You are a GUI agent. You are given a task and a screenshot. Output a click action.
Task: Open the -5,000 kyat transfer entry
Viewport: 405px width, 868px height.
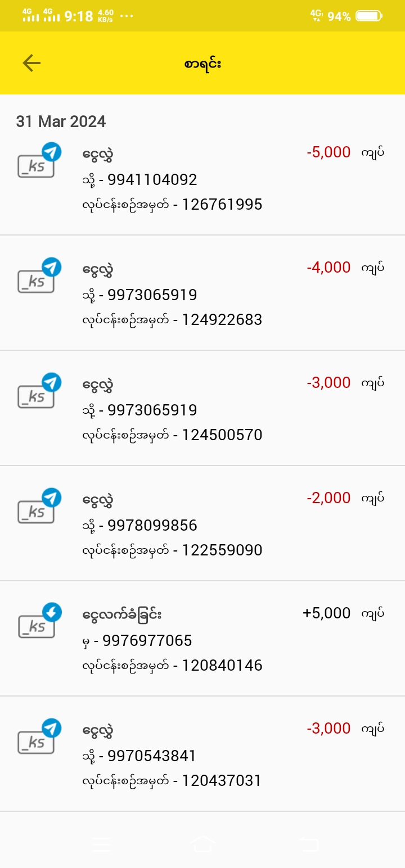click(x=202, y=178)
